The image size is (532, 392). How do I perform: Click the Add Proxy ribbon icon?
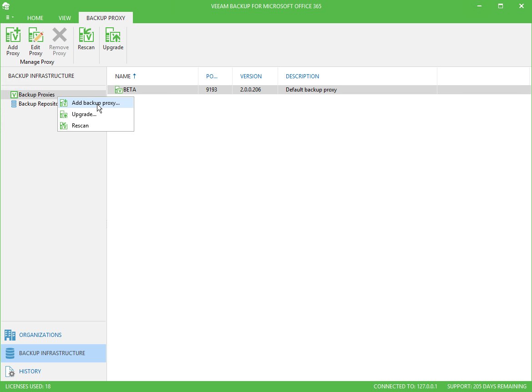13,35
